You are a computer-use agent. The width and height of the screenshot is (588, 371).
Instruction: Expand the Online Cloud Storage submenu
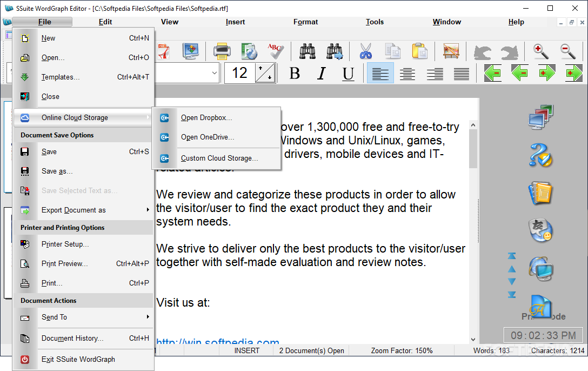coord(83,118)
